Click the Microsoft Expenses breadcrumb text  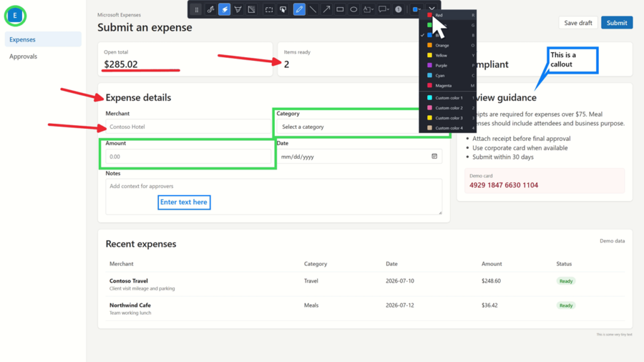click(x=119, y=15)
